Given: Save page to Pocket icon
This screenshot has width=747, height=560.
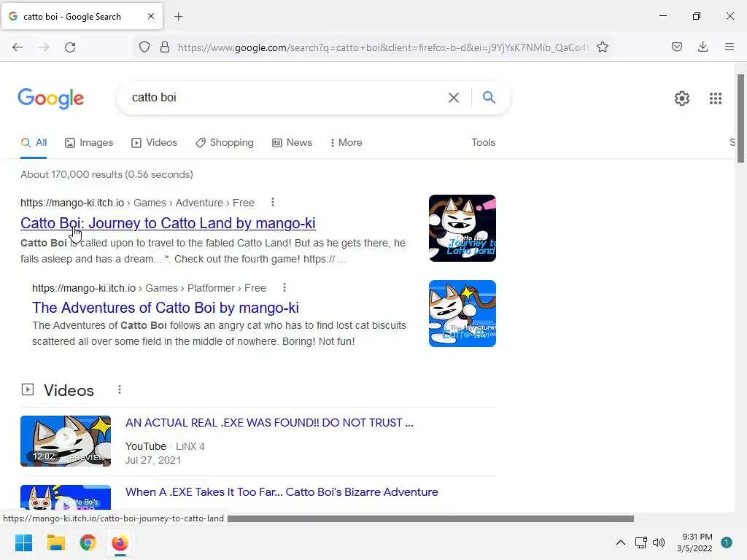Looking at the screenshot, I should 676,47.
